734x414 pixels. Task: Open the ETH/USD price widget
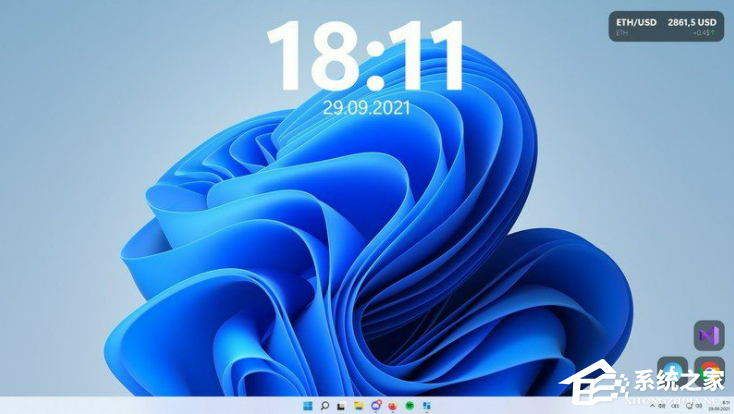[666, 26]
